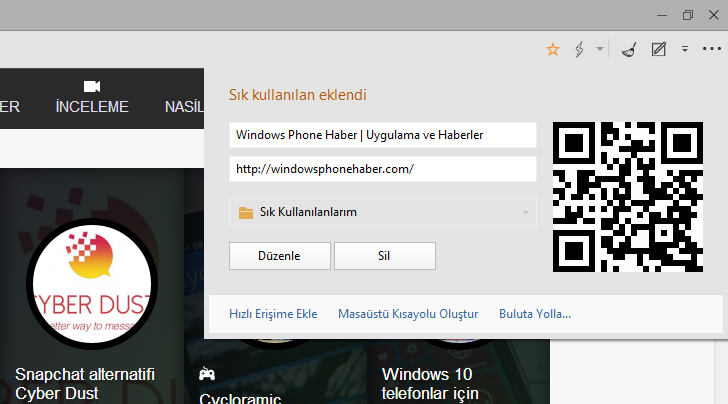Open the three-dots more menu
This screenshot has width=728, height=404.
pyautogui.click(x=712, y=49)
